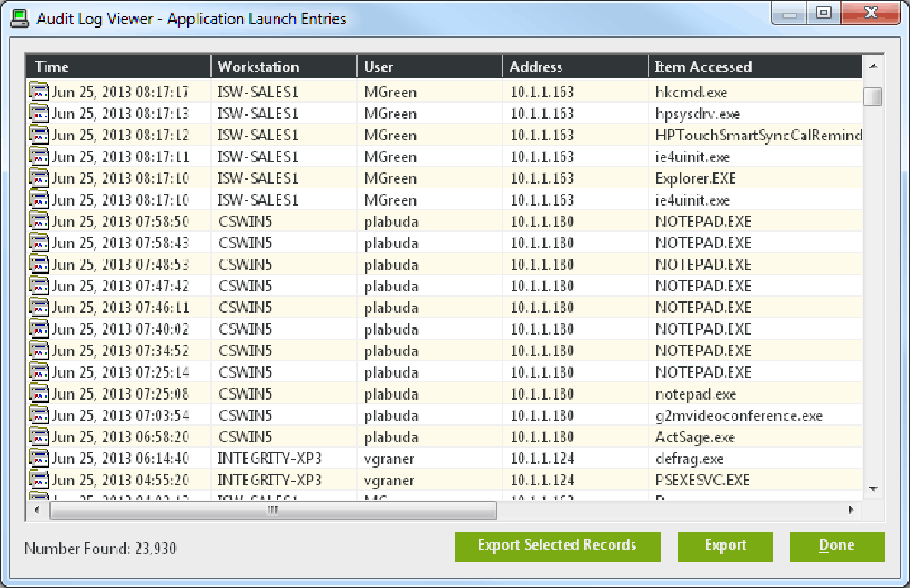Click the row icon at 07:46:11 entry
This screenshot has height=588, width=910.
(39, 308)
